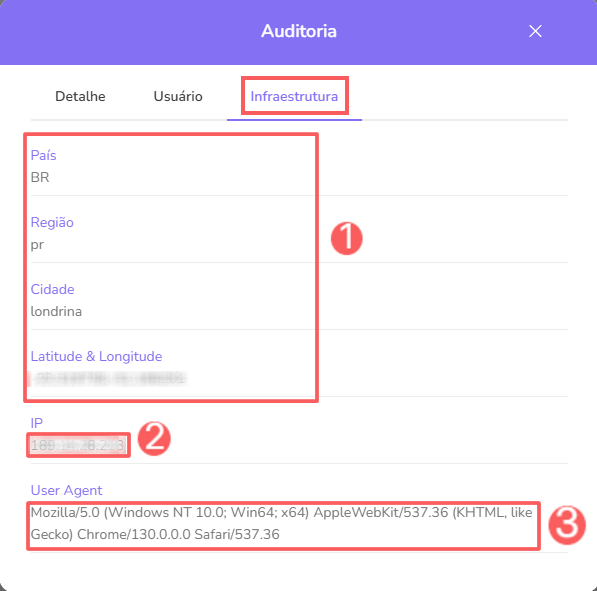The image size is (597, 591).
Task: Open the Usuário tab
Action: 178,96
